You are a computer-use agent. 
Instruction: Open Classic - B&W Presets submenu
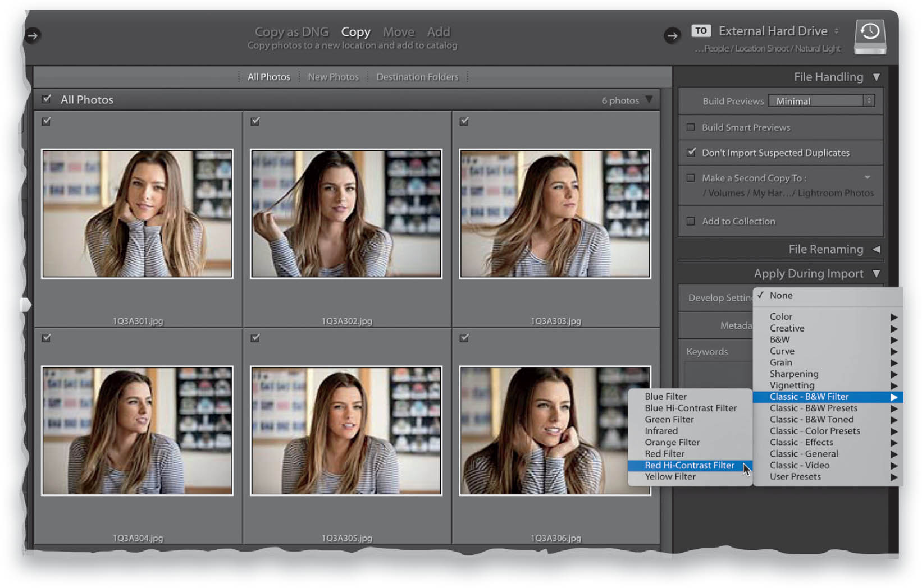click(828, 408)
